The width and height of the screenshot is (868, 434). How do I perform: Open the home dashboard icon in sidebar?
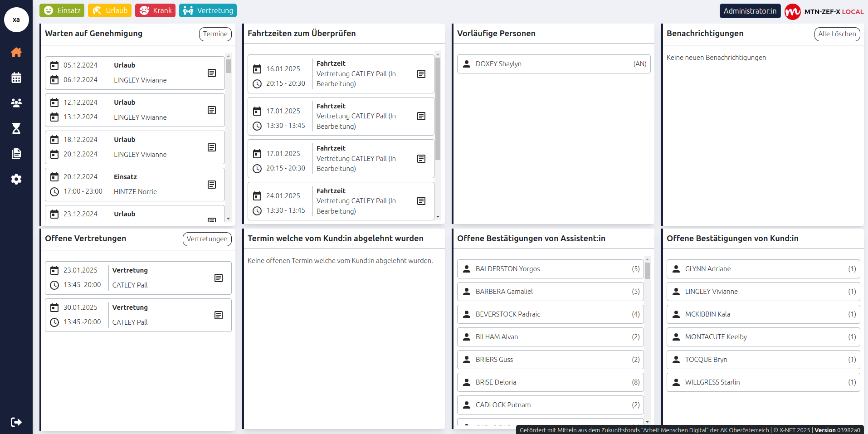16,53
